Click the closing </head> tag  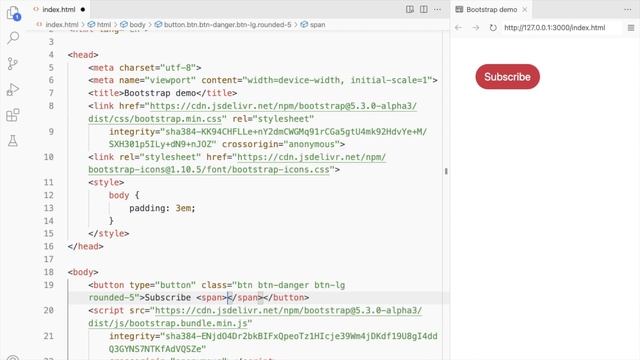[86, 247]
